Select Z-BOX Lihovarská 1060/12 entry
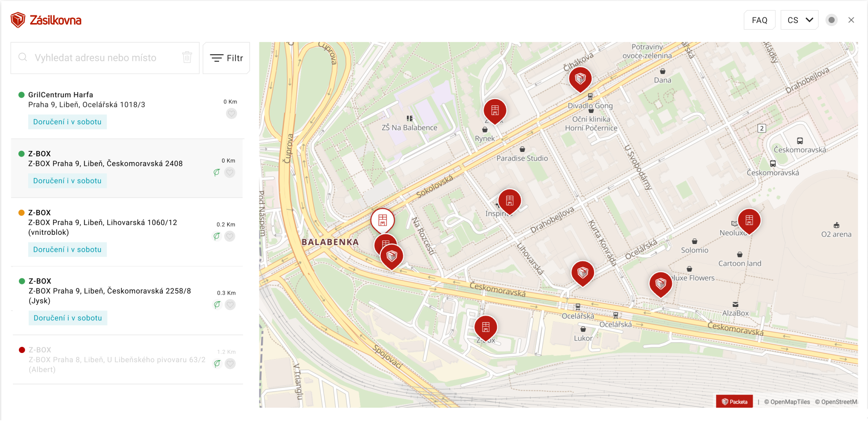Screen dimensions: 868x421 click(x=127, y=232)
